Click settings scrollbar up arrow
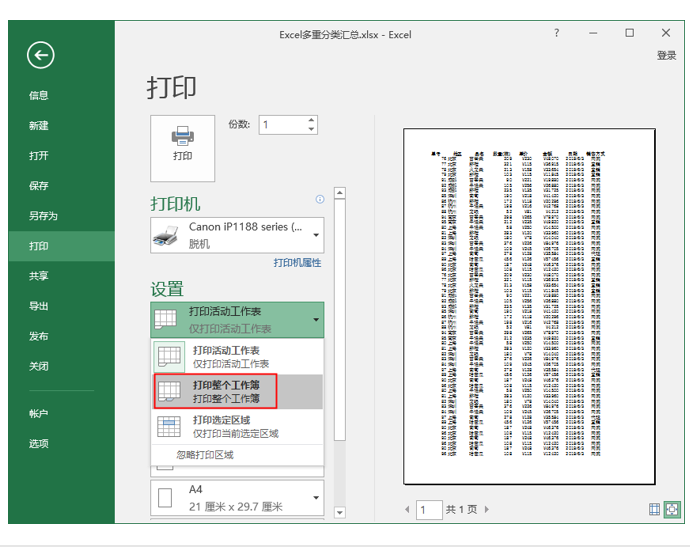Screen dimensions: 690x547 pyautogui.click(x=340, y=193)
